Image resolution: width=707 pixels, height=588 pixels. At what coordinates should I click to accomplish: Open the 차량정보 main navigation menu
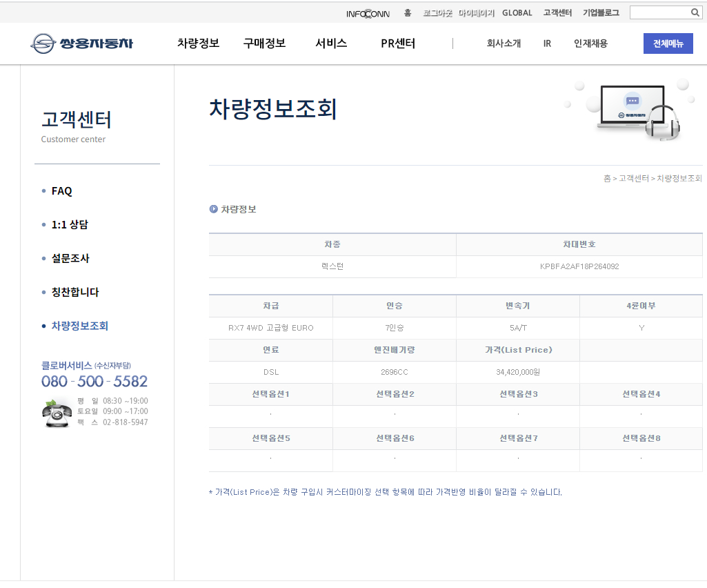click(x=198, y=43)
